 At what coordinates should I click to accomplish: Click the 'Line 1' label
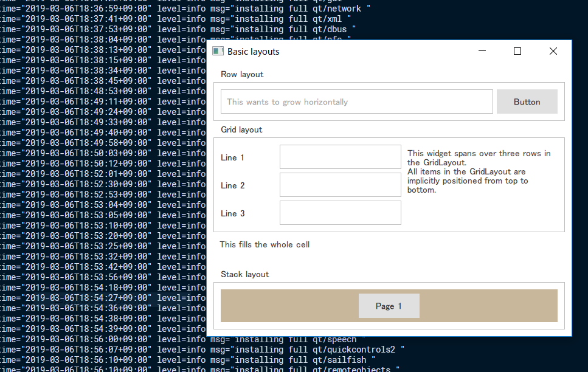(232, 157)
